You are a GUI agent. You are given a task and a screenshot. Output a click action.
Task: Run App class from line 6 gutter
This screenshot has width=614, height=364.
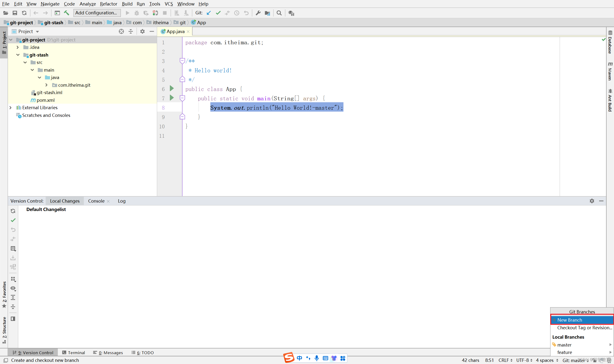click(172, 89)
